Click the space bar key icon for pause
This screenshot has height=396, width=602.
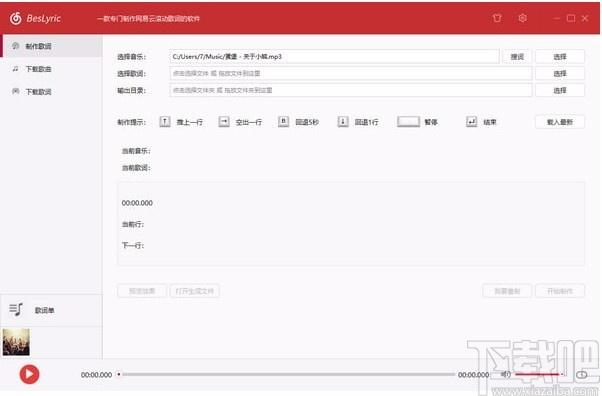pos(408,122)
